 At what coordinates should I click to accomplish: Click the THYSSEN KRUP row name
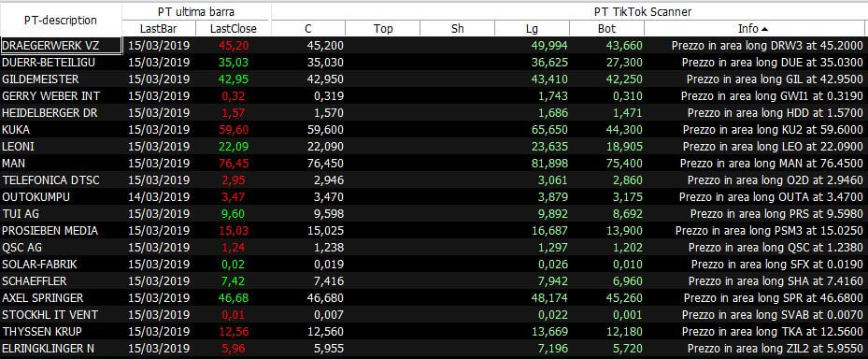(42, 331)
